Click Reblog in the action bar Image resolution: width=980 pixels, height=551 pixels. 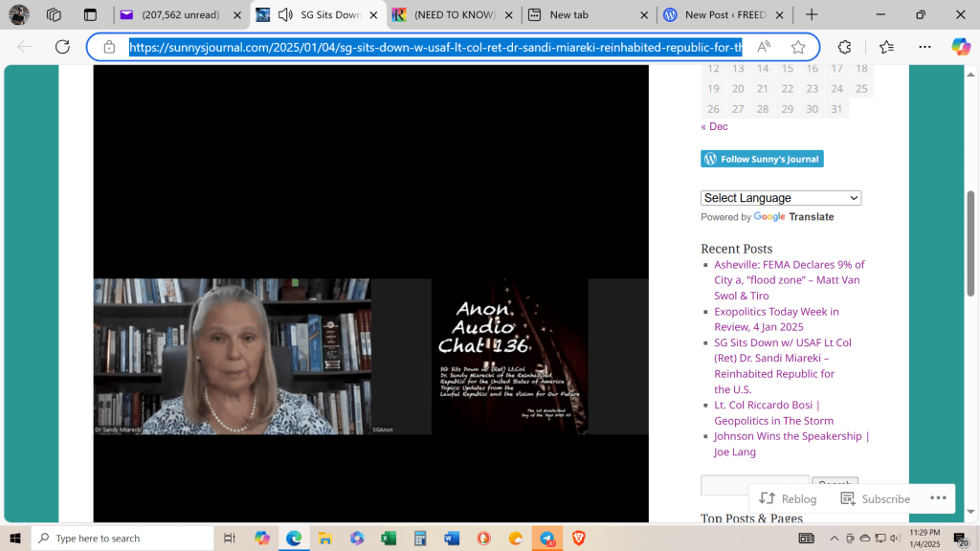tap(789, 498)
